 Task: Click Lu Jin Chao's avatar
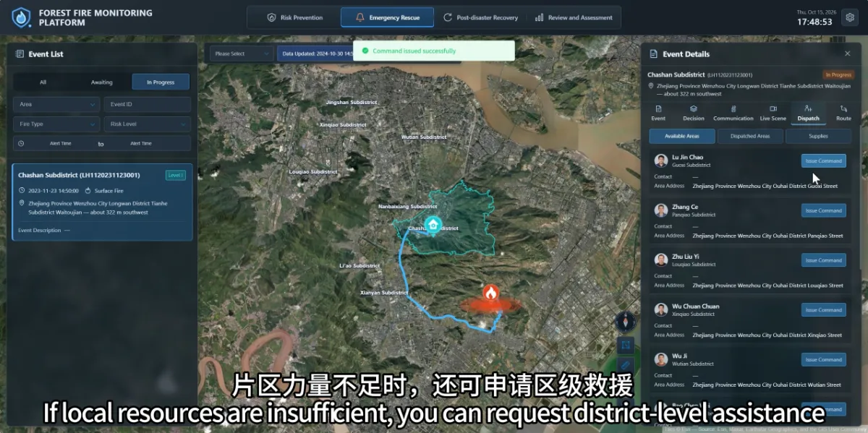click(661, 160)
